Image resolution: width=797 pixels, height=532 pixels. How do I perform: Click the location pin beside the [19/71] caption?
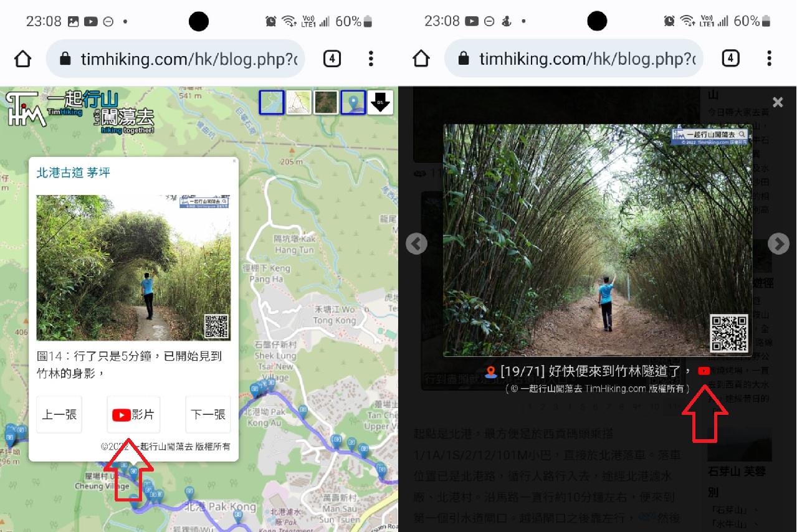click(x=491, y=372)
